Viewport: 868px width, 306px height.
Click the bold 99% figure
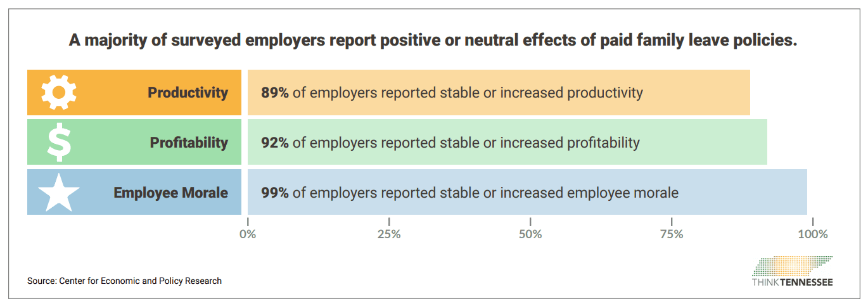(x=275, y=193)
